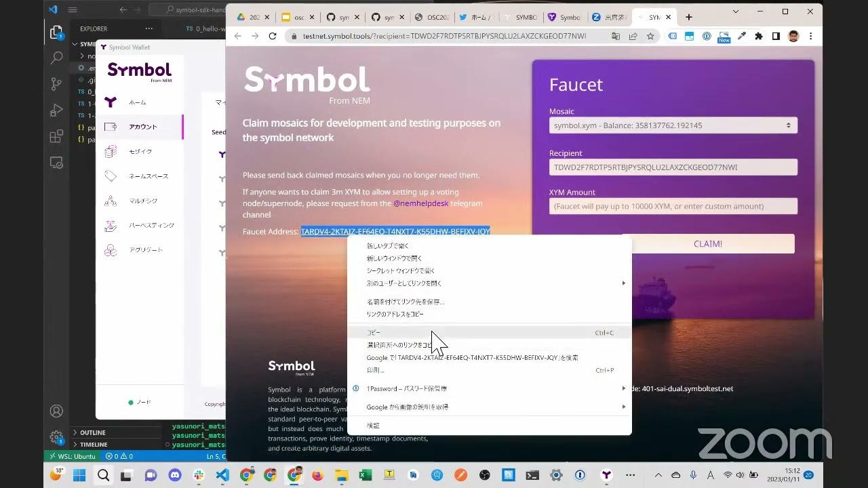Open the Chrome tab search chevron
The width and height of the screenshot is (868, 488).
[x=737, y=12]
